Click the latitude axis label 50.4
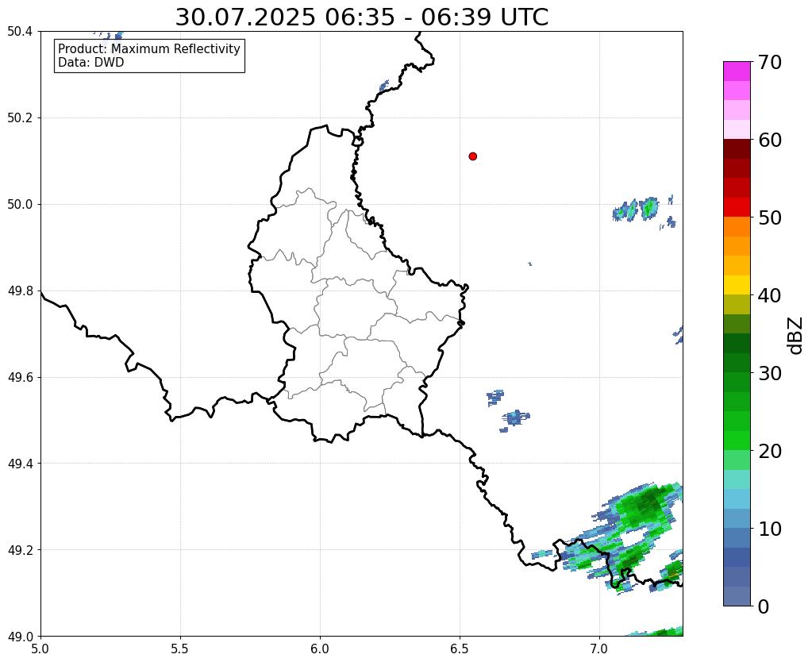Image resolution: width=812 pixels, height=662 pixels. 20,32
